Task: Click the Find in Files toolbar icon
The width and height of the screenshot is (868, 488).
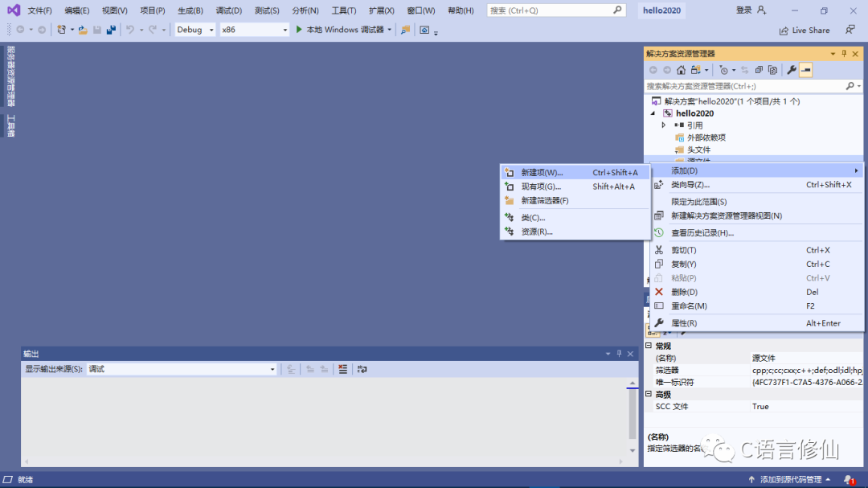Action: tap(405, 30)
